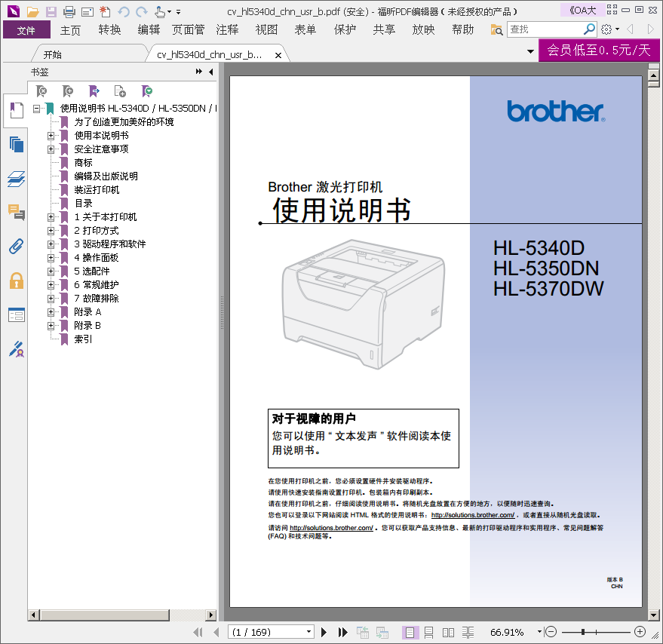
Task: Expand the 3 驱动程序和软件 bookmark
Action: (51, 244)
